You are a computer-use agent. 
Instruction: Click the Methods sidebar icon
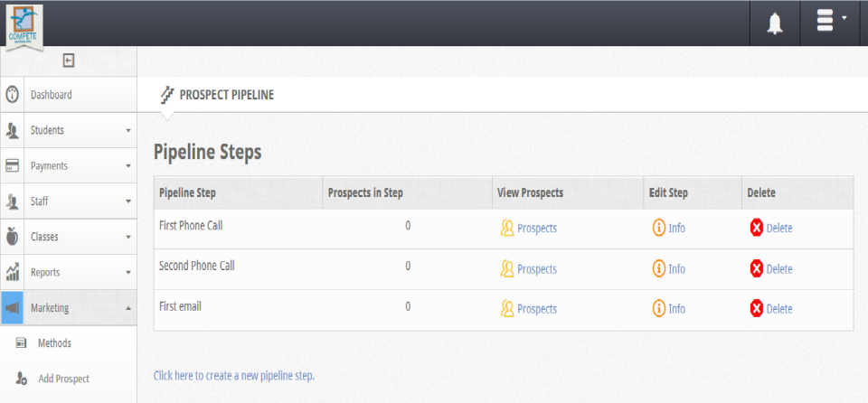[22, 343]
